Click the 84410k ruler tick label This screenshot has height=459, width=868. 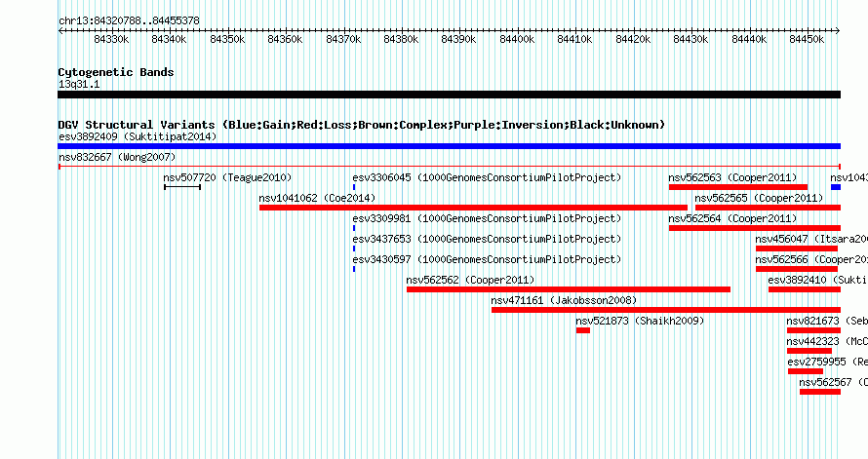(574, 39)
